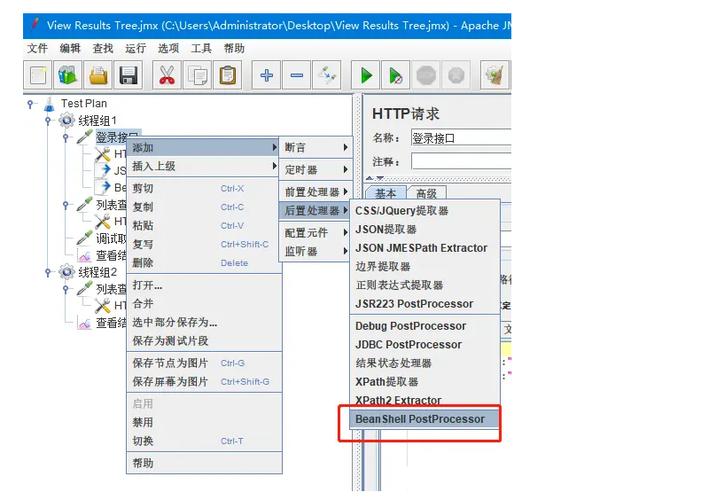Collapse all nodes with minus icon
Screen dimensions: 701x500
296,75
